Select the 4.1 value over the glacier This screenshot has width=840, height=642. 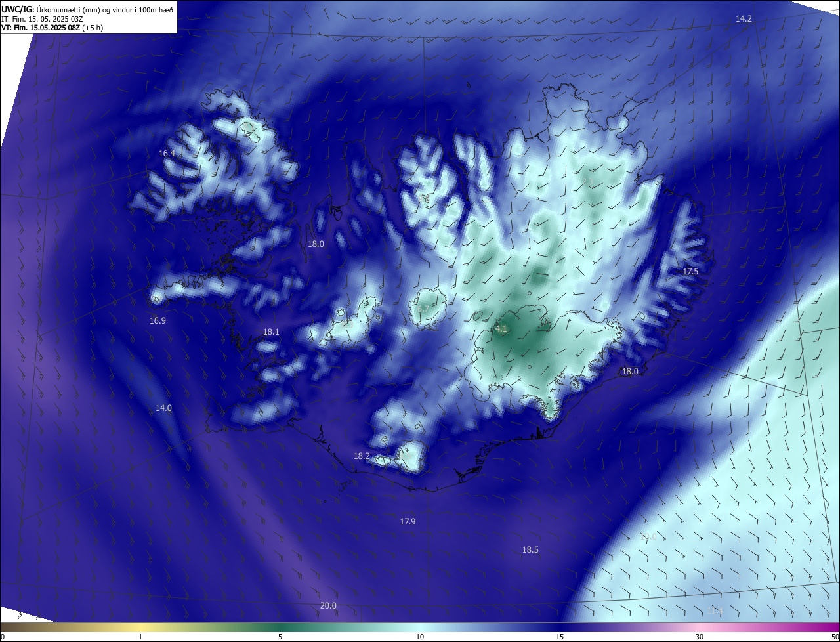click(x=501, y=328)
